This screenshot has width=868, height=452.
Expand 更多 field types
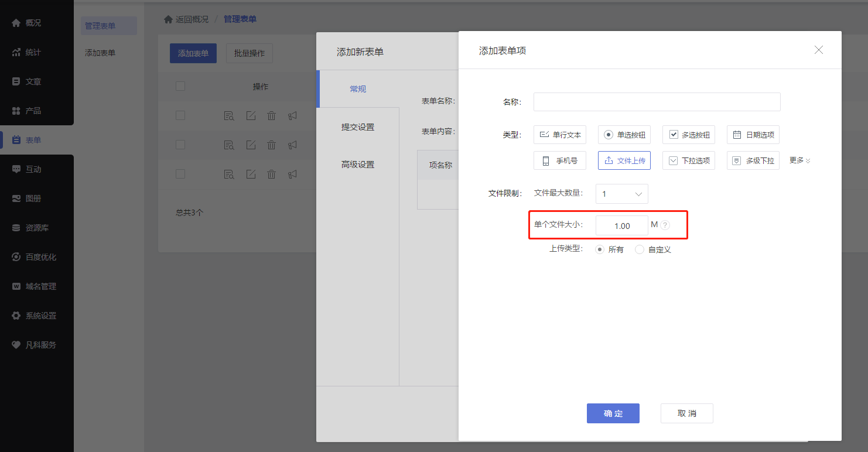tap(800, 160)
